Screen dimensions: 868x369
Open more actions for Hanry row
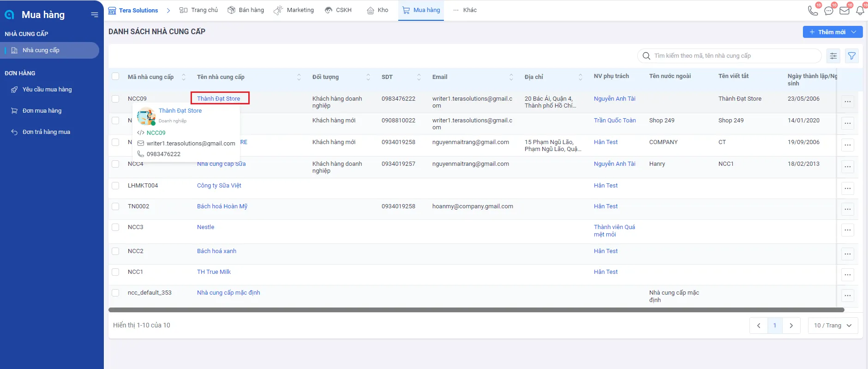pyautogui.click(x=848, y=167)
